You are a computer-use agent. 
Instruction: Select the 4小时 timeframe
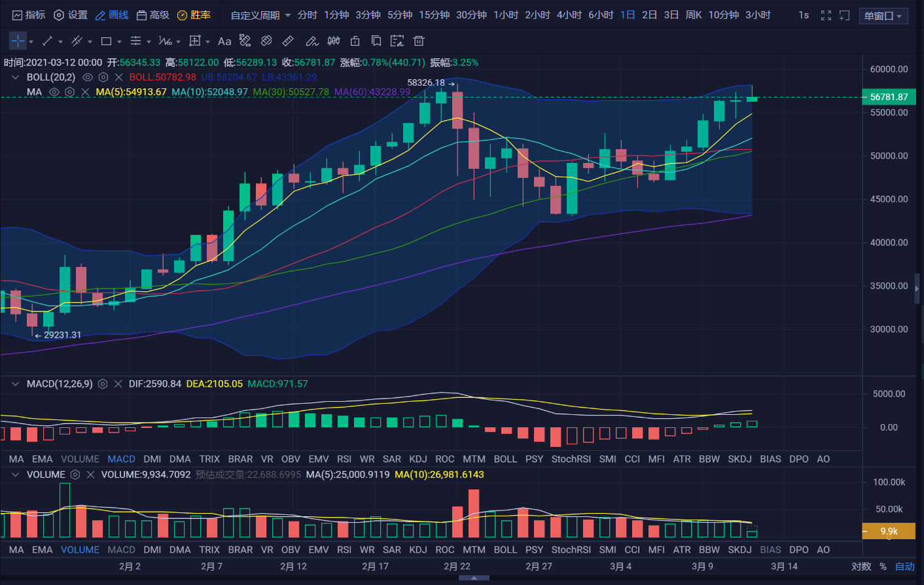tap(569, 15)
